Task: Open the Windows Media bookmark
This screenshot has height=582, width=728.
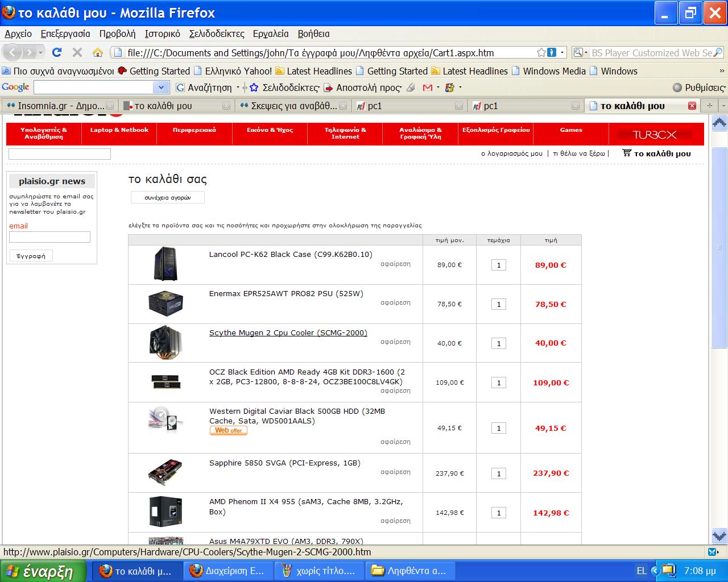Action: [549, 71]
